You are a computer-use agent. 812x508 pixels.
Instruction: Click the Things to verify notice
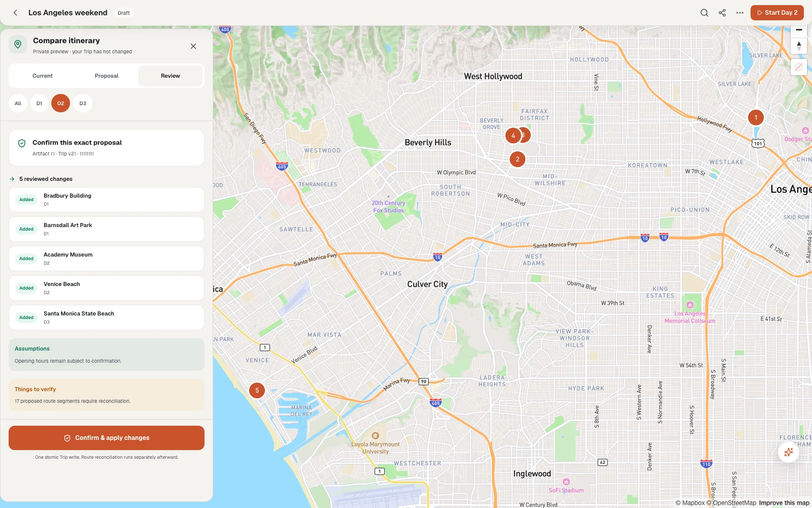107,395
